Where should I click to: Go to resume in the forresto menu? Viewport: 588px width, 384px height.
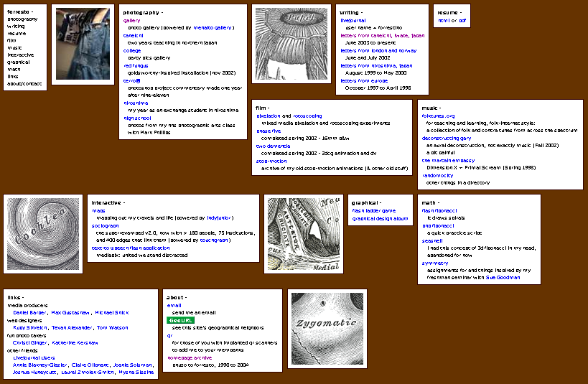pyautogui.click(x=17, y=33)
